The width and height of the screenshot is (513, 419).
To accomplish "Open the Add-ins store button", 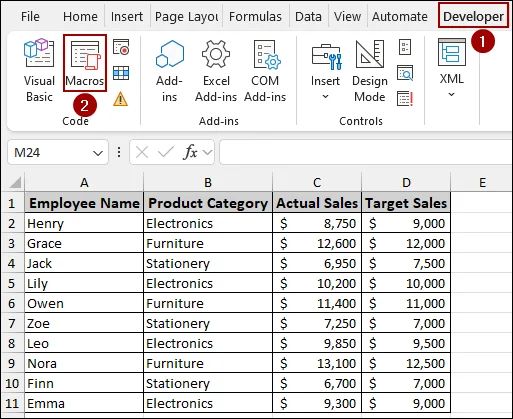I will pyautogui.click(x=169, y=71).
